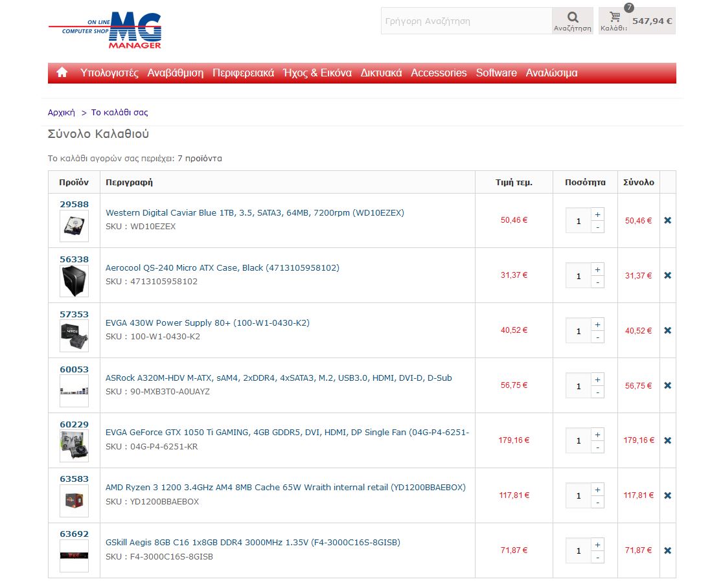Decrease quantity of Western Digital Caviar Blue
Viewport: 723px width, 588px height.
tap(597, 227)
